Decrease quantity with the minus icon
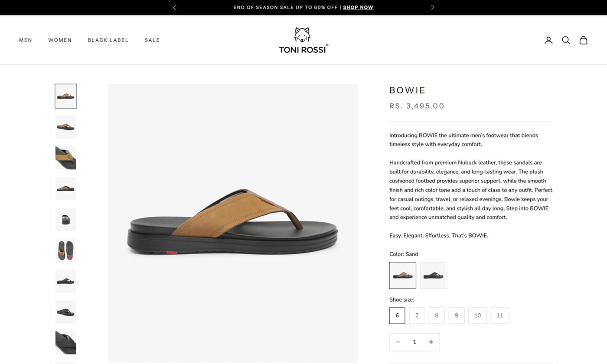 coord(398,342)
